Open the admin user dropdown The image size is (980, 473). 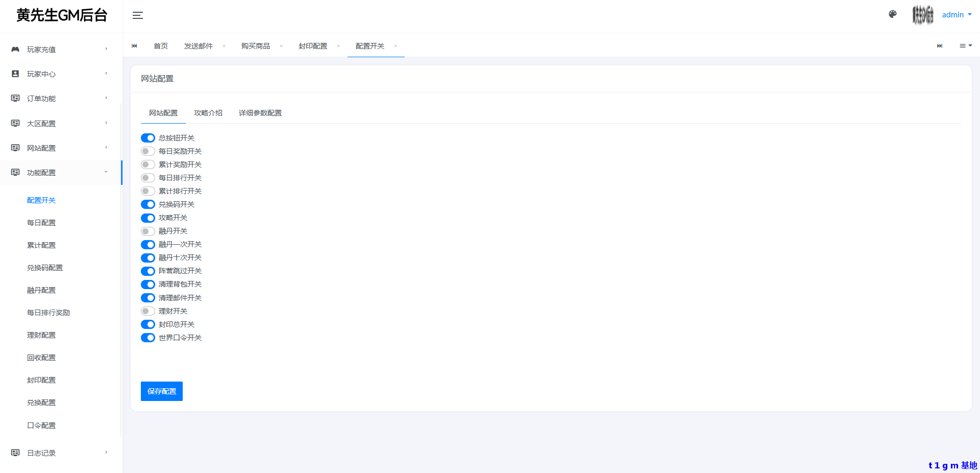click(x=957, y=15)
